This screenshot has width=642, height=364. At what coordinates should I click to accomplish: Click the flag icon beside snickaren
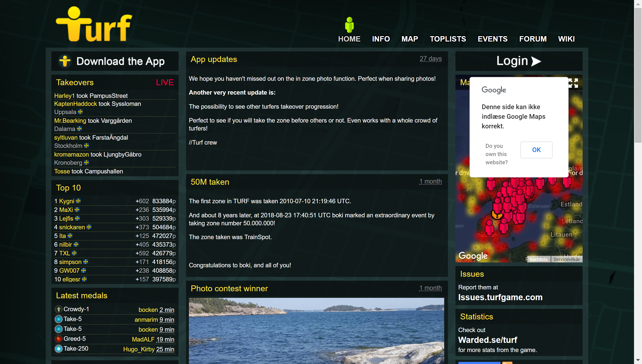pos(89,227)
